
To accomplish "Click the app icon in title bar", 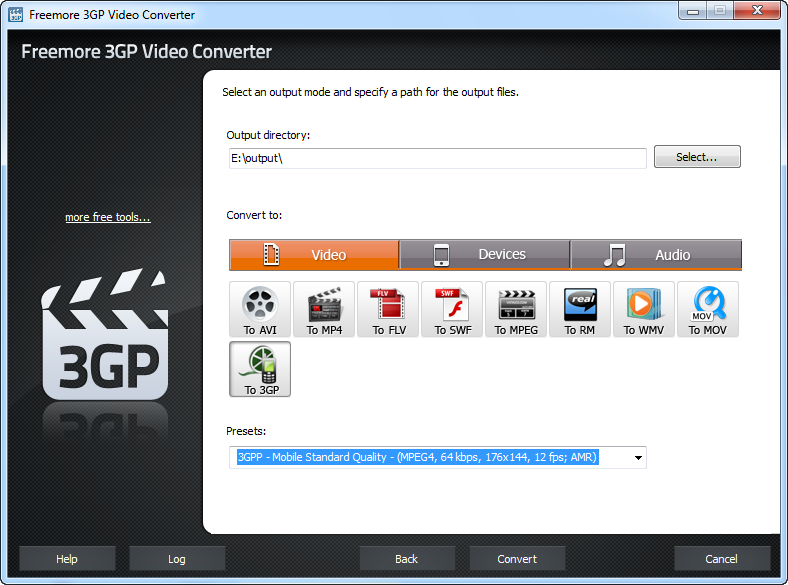I will click(16, 15).
